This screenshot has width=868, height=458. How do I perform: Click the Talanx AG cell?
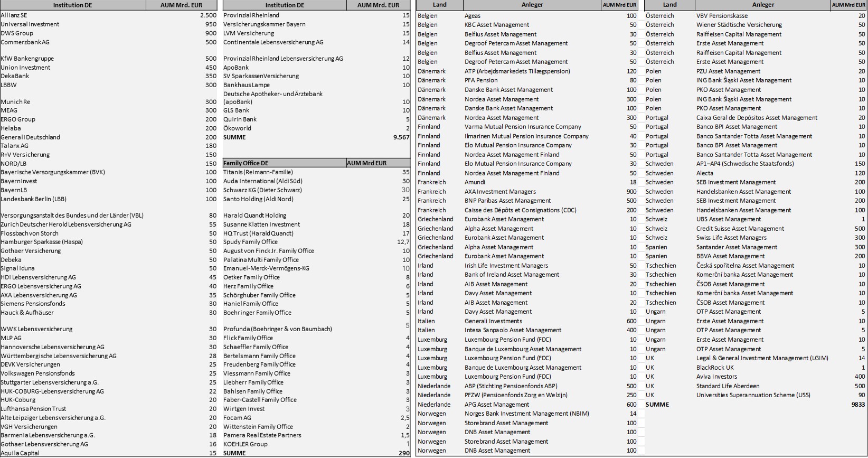click(15, 146)
